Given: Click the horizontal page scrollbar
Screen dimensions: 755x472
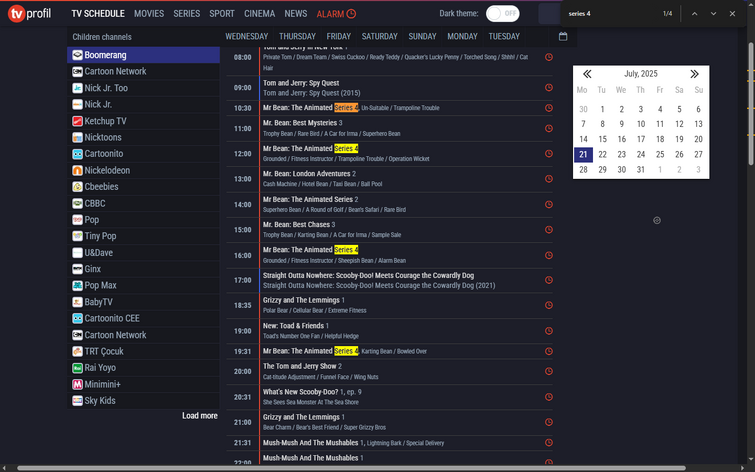Looking at the screenshot, I should coord(351,468).
